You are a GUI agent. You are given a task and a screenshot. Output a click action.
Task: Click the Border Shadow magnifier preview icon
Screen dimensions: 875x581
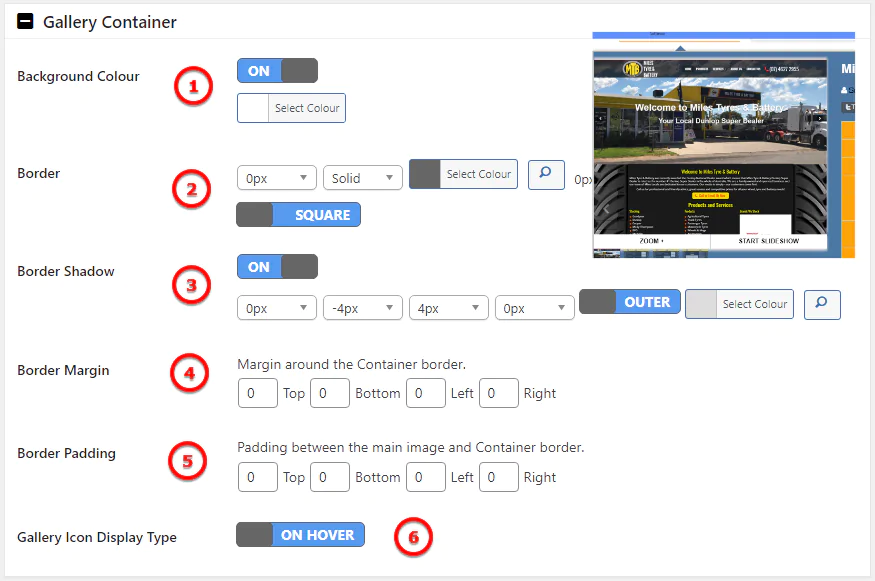pyautogui.click(x=822, y=304)
